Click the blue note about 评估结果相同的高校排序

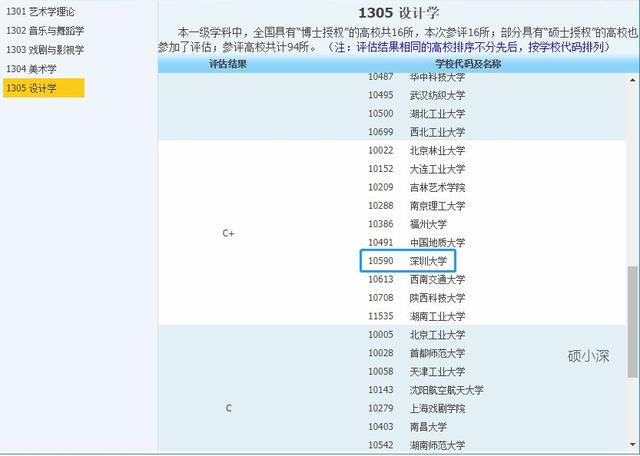(469, 47)
